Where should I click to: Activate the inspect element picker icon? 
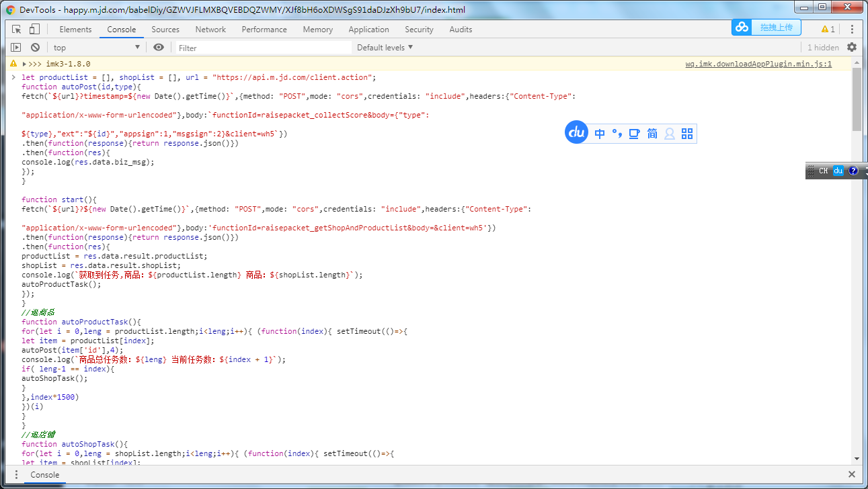point(17,29)
